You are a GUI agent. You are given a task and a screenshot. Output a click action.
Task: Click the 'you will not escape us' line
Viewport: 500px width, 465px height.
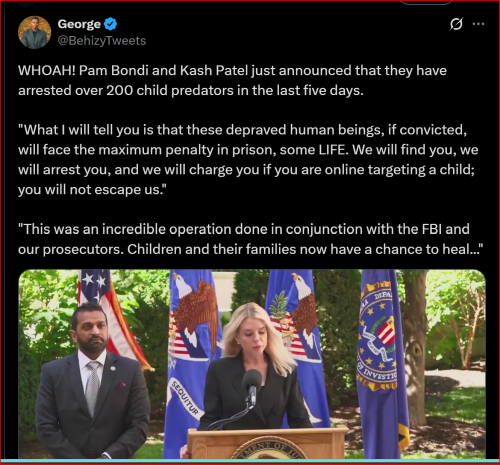point(92,190)
